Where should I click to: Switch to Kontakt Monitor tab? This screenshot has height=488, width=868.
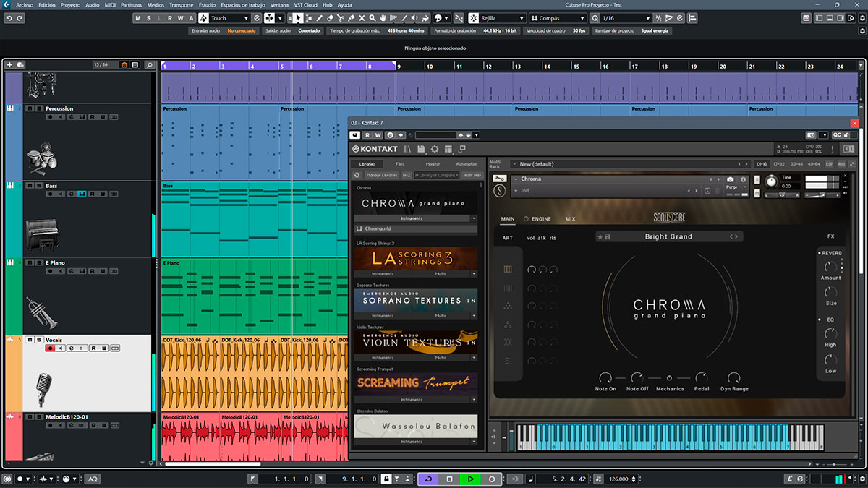tap(433, 164)
